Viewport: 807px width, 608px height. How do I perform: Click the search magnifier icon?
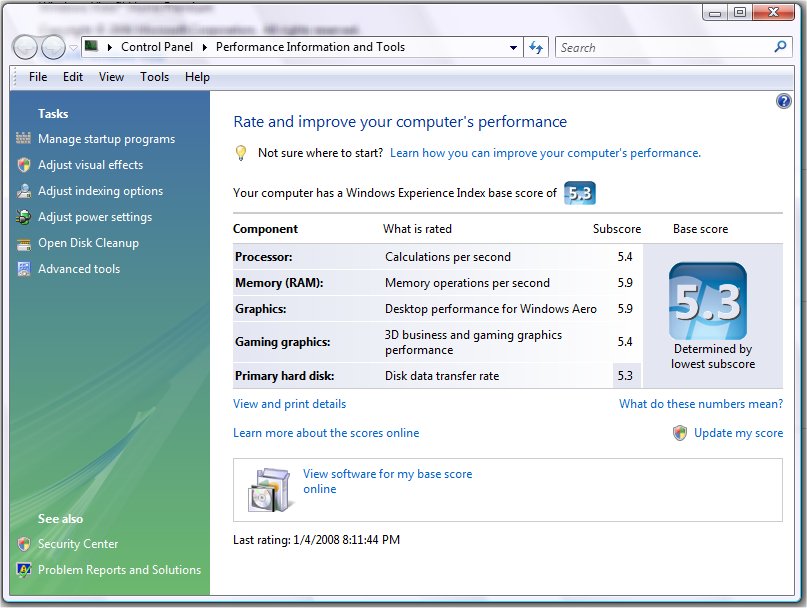780,47
